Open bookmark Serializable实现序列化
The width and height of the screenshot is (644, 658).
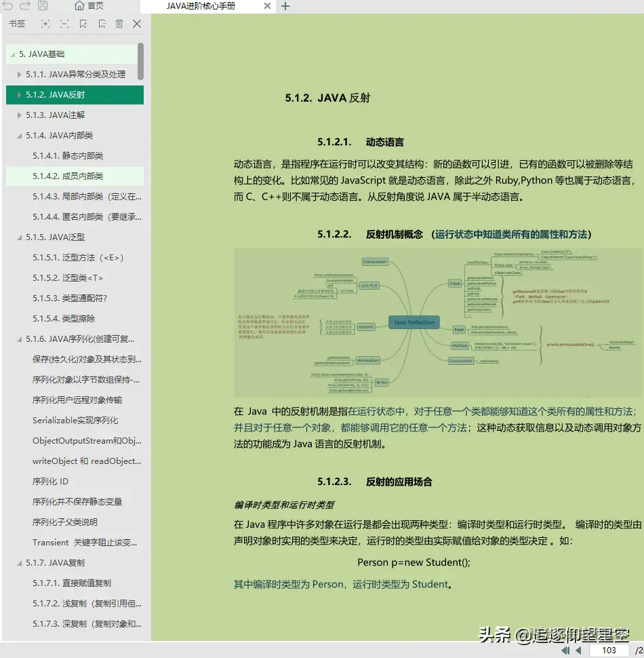(75, 421)
